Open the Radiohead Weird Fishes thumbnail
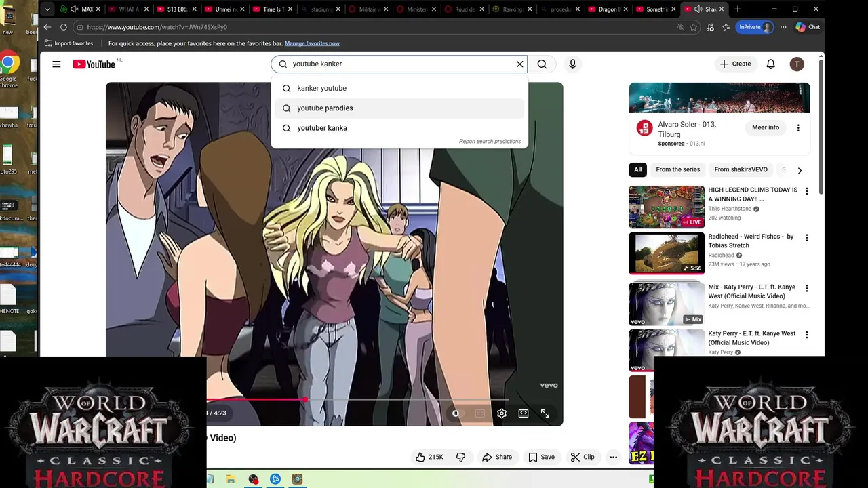 pyautogui.click(x=667, y=253)
